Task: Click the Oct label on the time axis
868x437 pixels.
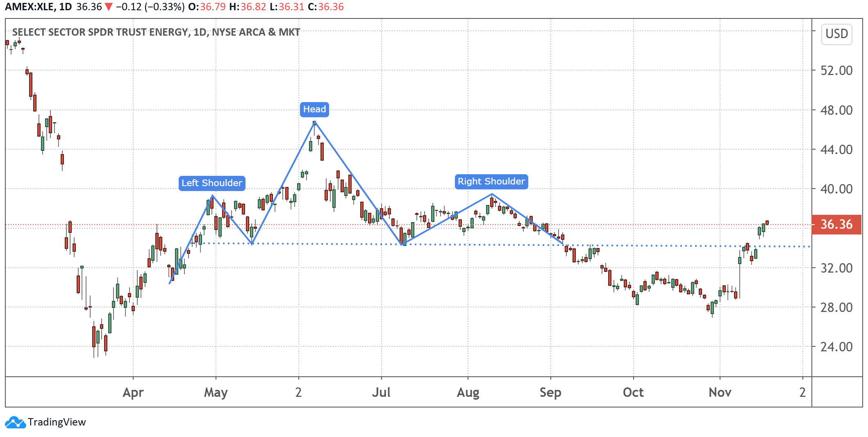Action: pos(633,393)
